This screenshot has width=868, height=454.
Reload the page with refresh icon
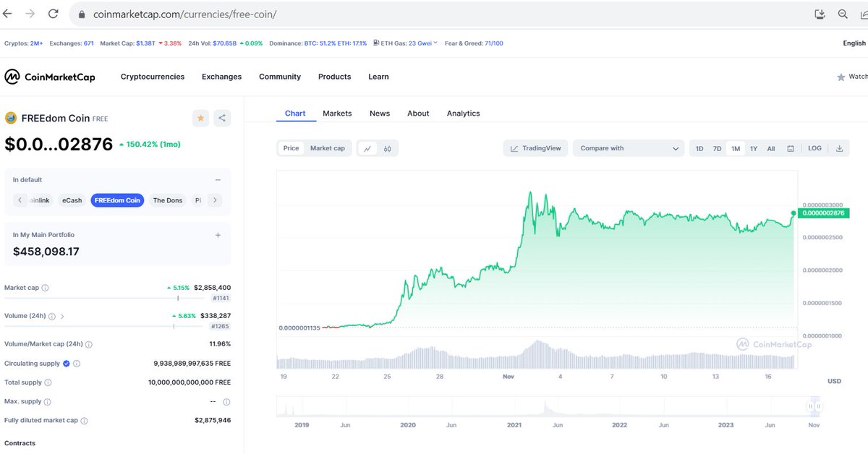(53, 14)
